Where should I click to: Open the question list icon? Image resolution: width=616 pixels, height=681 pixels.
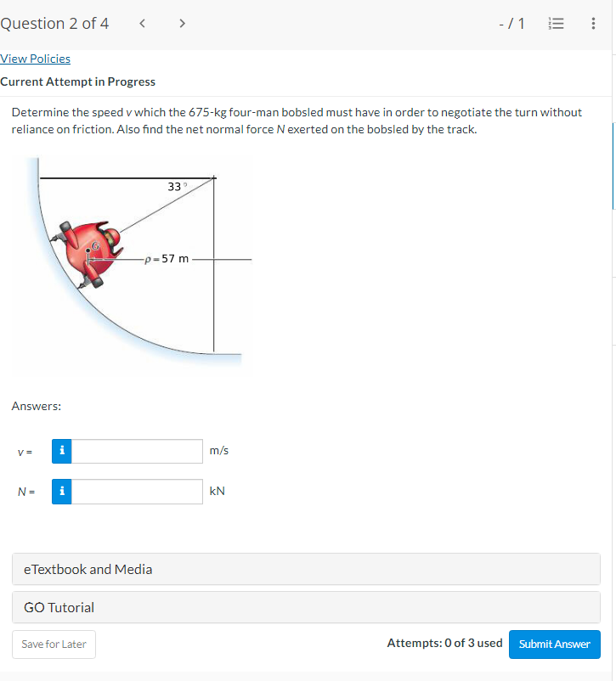pyautogui.click(x=556, y=24)
